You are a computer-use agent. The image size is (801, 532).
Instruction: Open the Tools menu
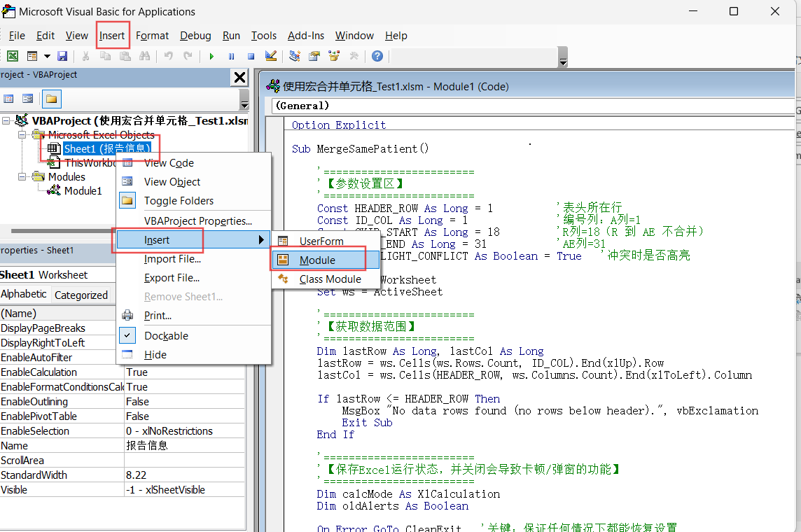click(263, 36)
